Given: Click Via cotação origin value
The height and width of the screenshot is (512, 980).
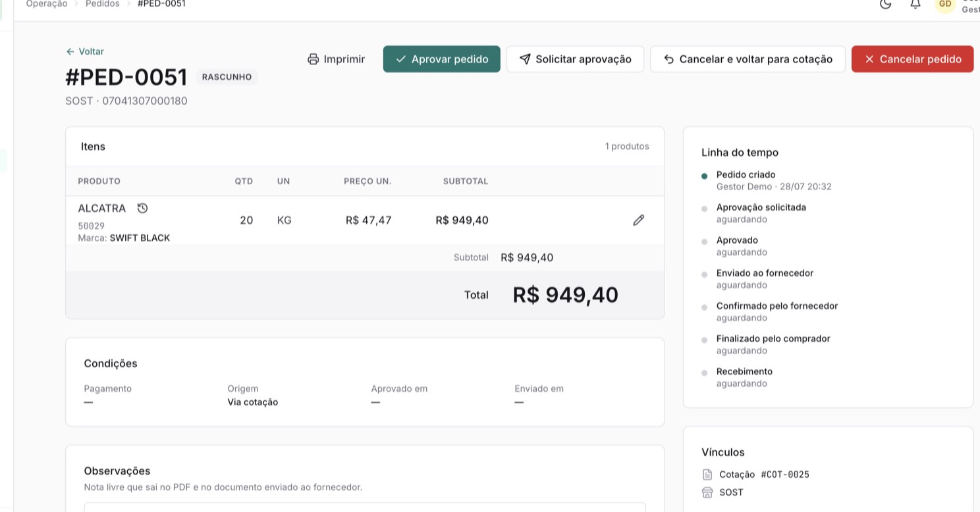Looking at the screenshot, I should 253,402.
